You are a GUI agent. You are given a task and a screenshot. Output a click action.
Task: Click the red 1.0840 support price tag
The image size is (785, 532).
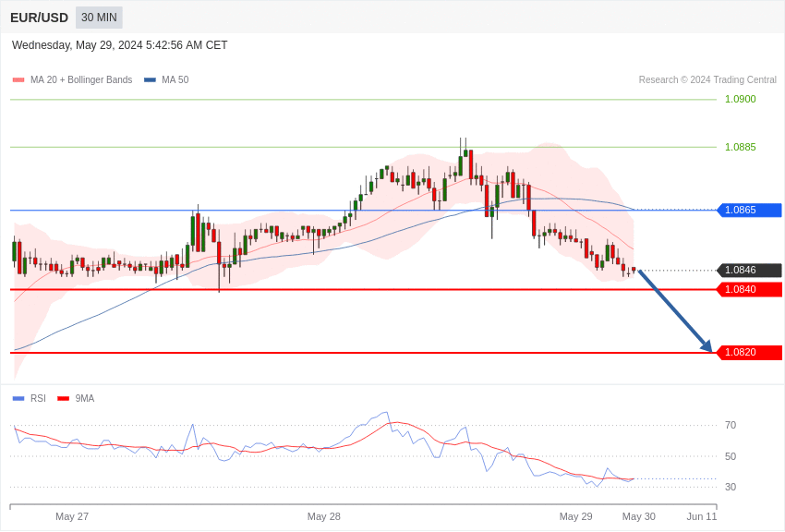tap(750, 289)
